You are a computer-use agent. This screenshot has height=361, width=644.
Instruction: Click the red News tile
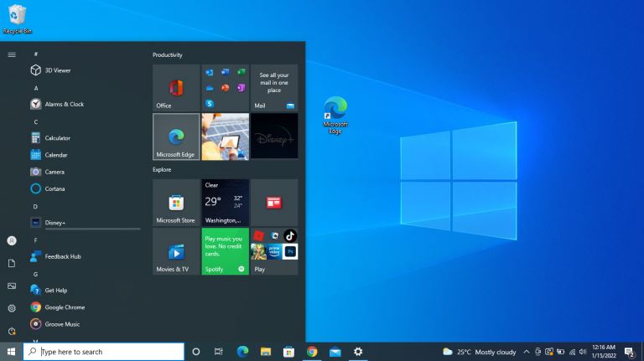(274, 203)
